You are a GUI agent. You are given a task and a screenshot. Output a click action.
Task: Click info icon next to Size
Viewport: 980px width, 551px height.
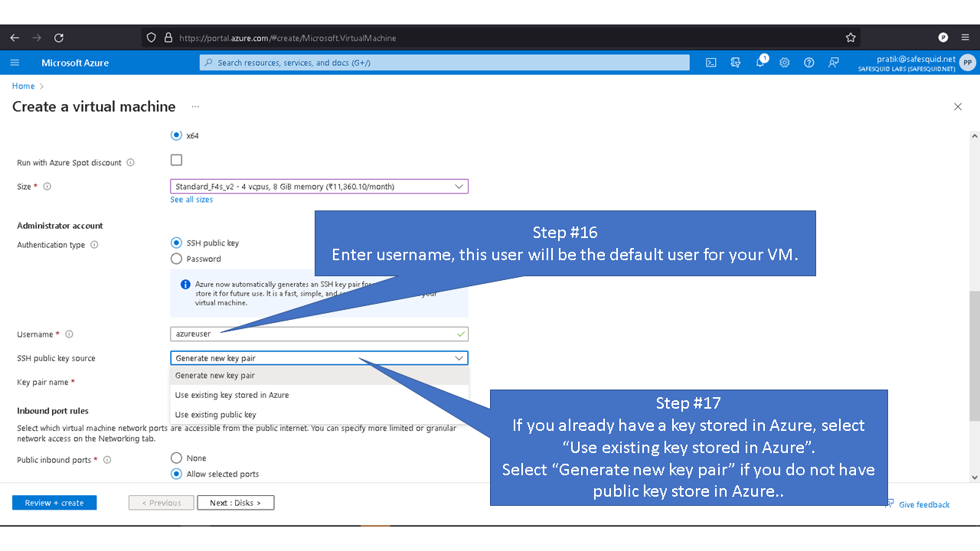click(x=47, y=187)
